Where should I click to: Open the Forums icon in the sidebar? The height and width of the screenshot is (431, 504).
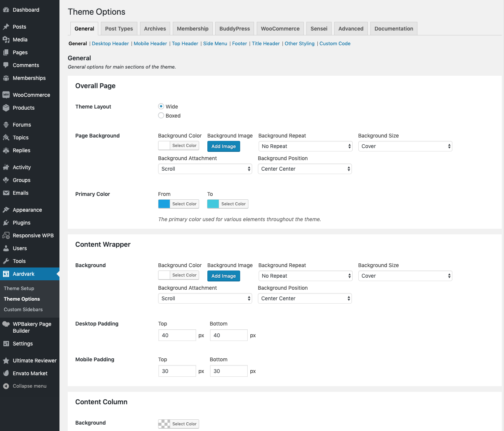tap(6, 124)
